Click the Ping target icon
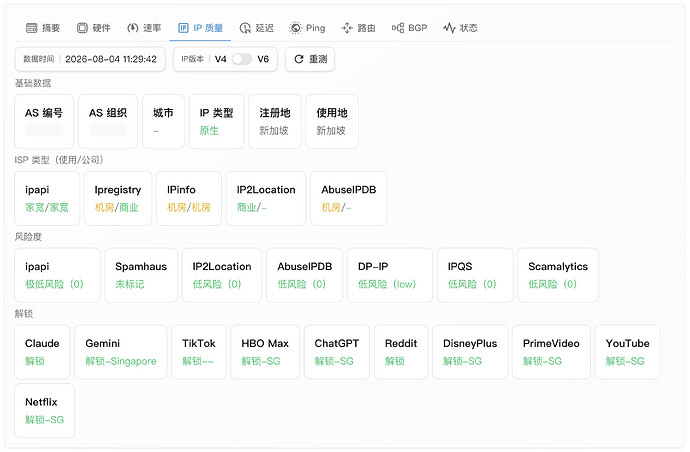The height and width of the screenshot is (452, 690). coord(296,28)
